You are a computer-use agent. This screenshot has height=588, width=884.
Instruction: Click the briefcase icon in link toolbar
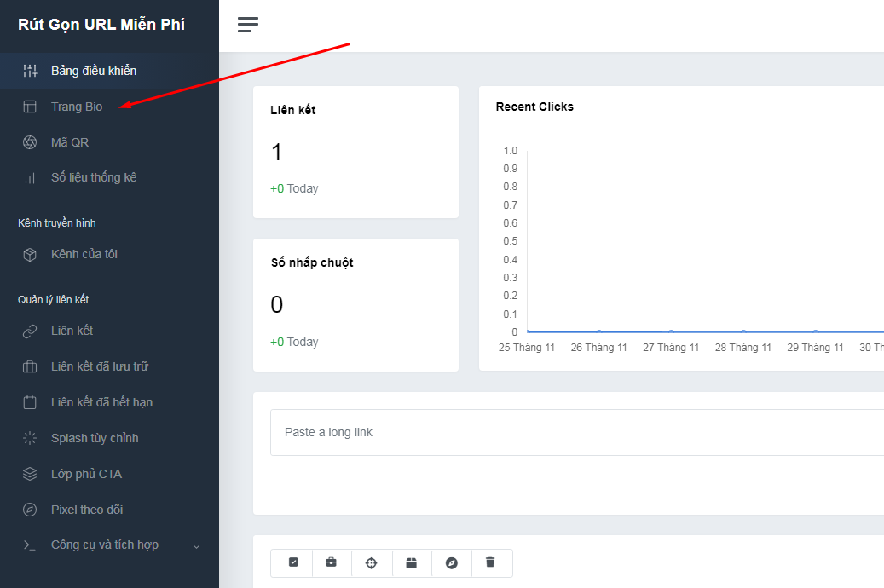[331, 562]
